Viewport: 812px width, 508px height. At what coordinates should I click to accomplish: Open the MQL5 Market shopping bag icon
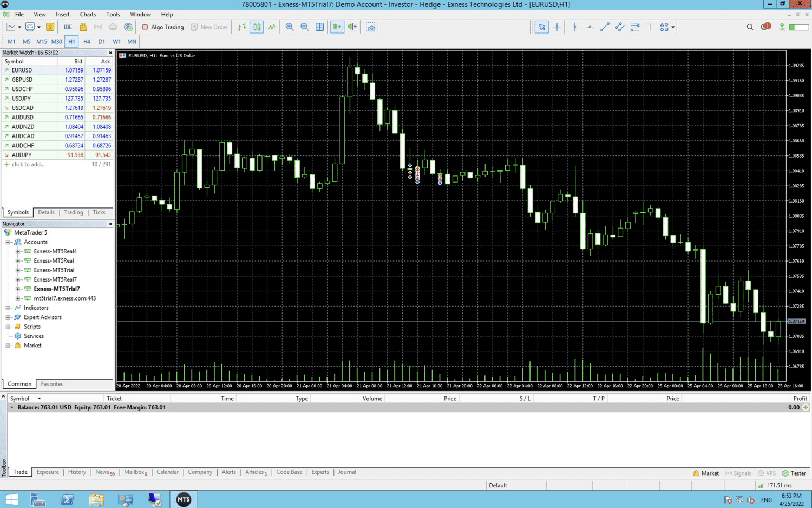pyautogui.click(x=83, y=27)
